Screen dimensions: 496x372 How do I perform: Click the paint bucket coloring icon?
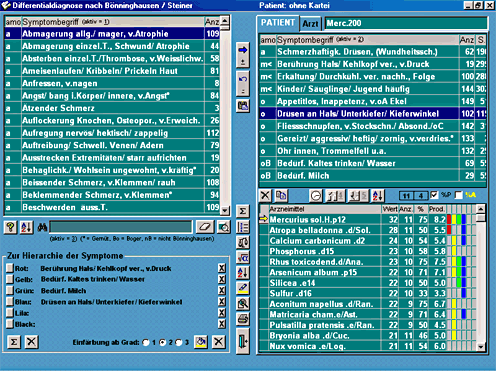click(201, 342)
